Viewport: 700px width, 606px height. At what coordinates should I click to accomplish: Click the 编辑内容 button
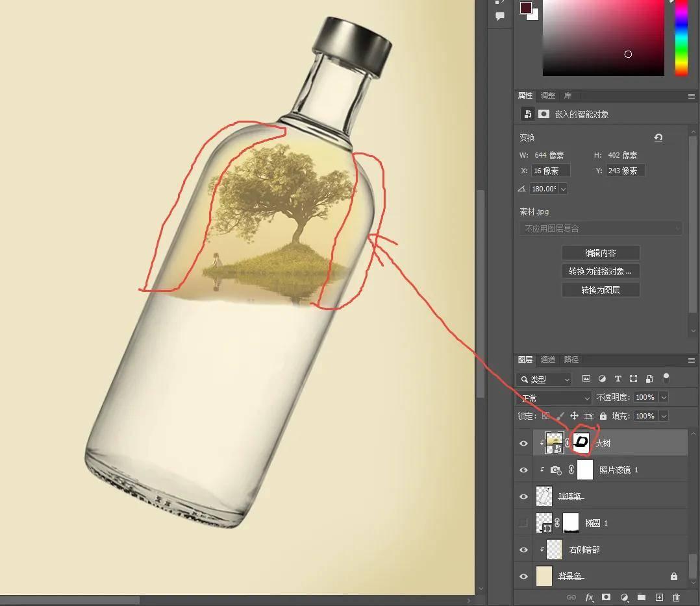pyautogui.click(x=600, y=252)
